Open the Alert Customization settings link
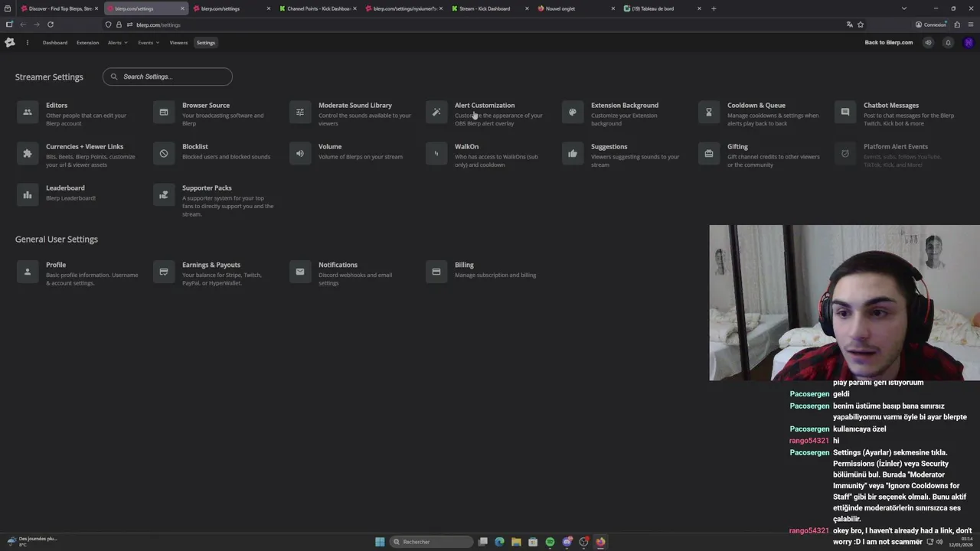 pos(485,106)
